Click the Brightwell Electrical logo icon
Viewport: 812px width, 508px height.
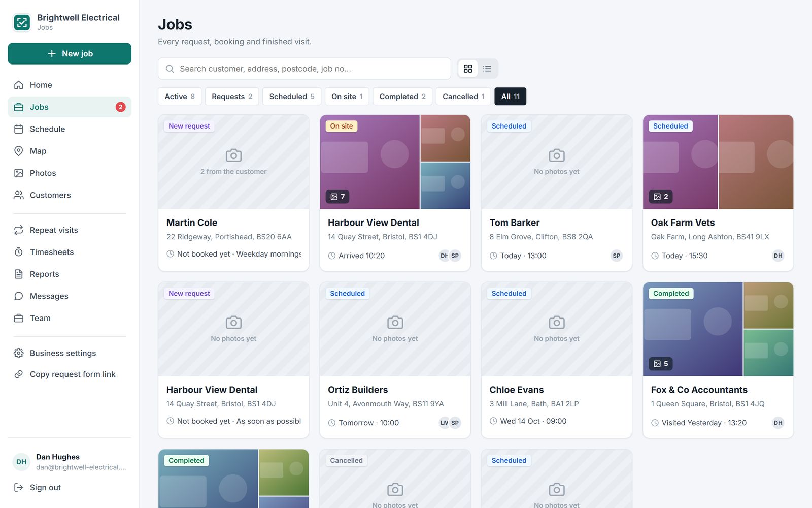(x=22, y=22)
